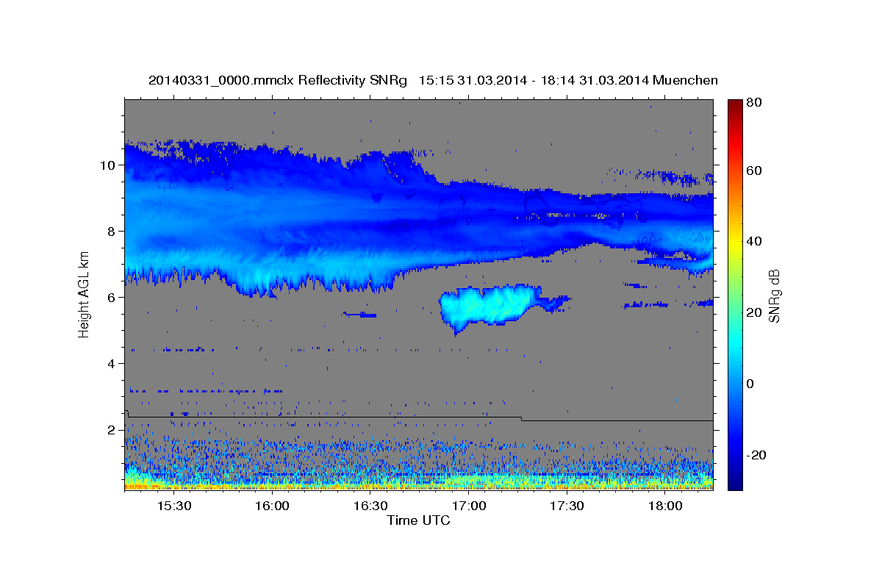The height and width of the screenshot is (588, 882).
Task: Click the 16:00 time tick label
Action: tap(272, 506)
